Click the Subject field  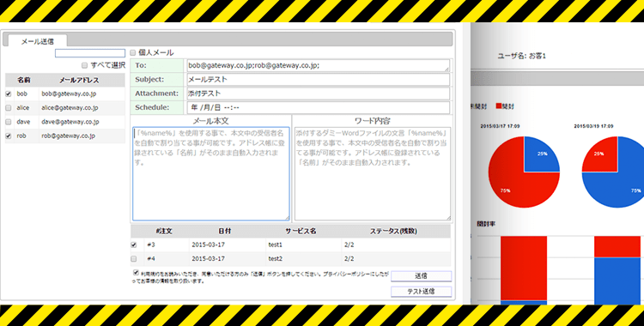coord(318,80)
